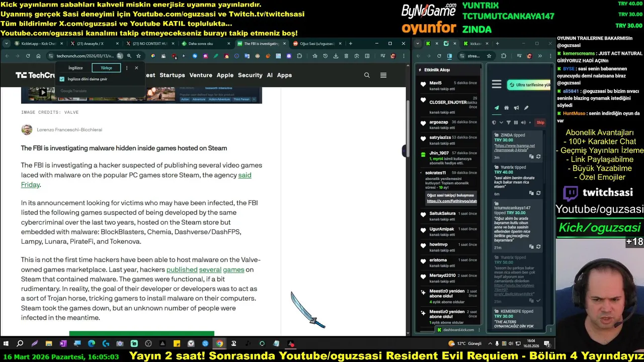Open the weather widget showing 12°C Güneşli
This screenshot has height=362, width=644.
coord(465,344)
